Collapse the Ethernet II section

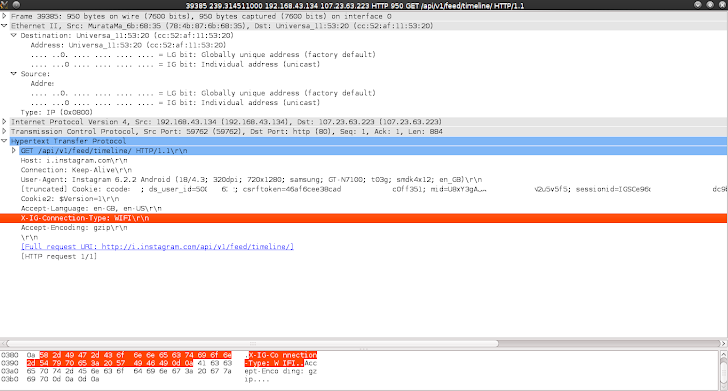point(4,26)
